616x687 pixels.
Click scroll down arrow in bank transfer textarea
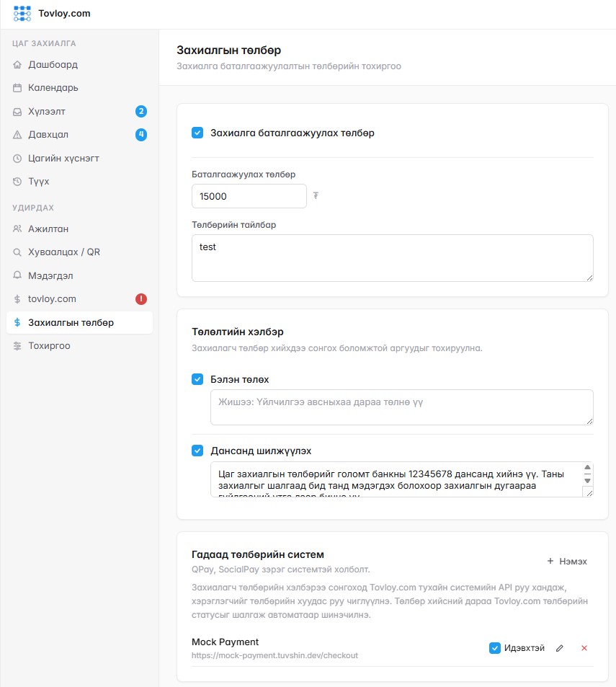(588, 481)
